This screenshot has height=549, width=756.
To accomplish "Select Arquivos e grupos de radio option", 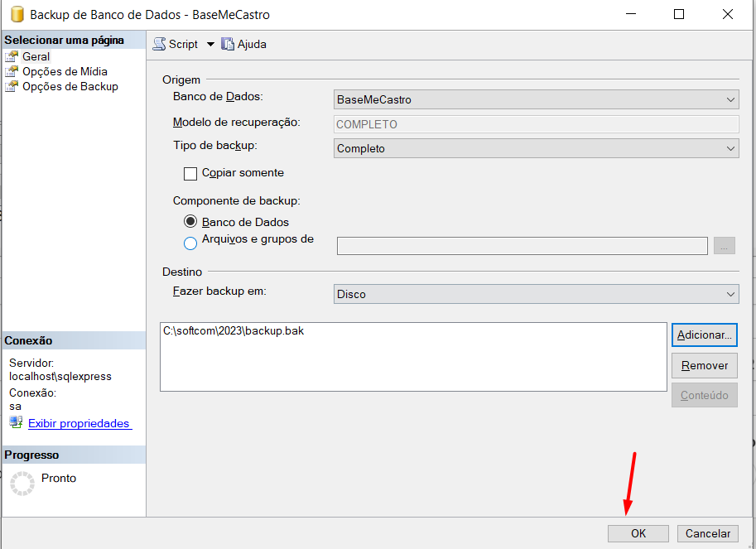I will (x=190, y=243).
